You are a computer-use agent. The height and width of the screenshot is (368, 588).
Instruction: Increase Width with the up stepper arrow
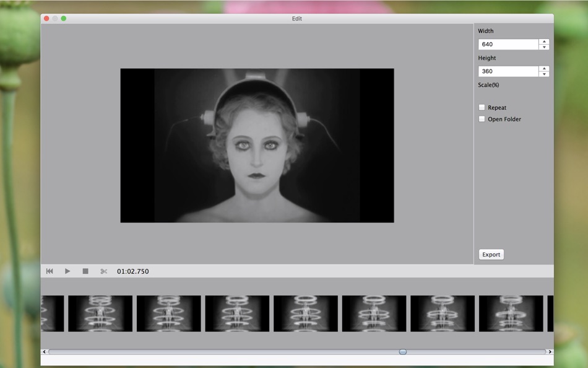(544, 42)
